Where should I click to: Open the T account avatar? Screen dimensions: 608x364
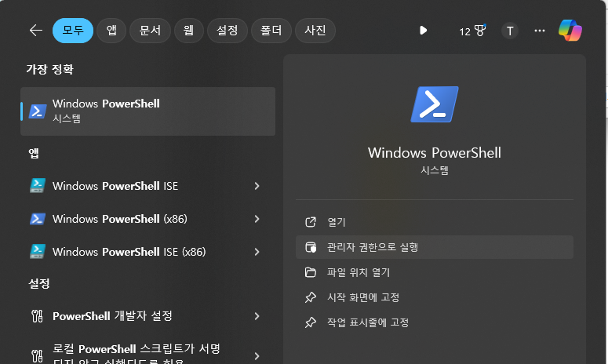click(x=510, y=31)
